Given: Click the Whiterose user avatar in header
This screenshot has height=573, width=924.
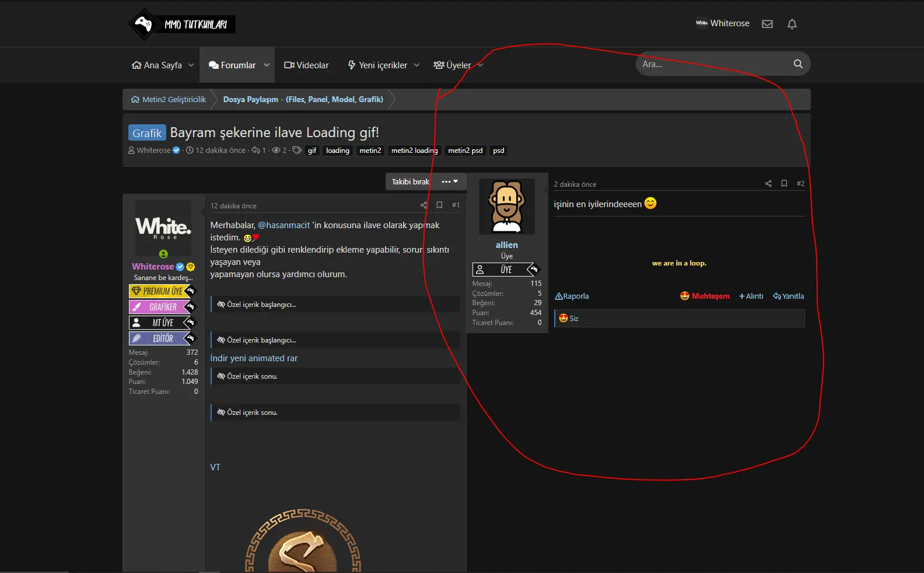Looking at the screenshot, I should (x=701, y=23).
